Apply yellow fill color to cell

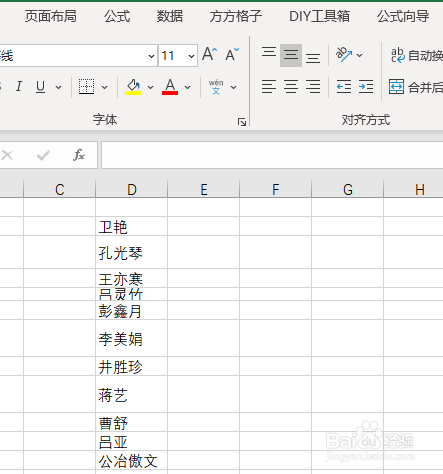pos(133,87)
